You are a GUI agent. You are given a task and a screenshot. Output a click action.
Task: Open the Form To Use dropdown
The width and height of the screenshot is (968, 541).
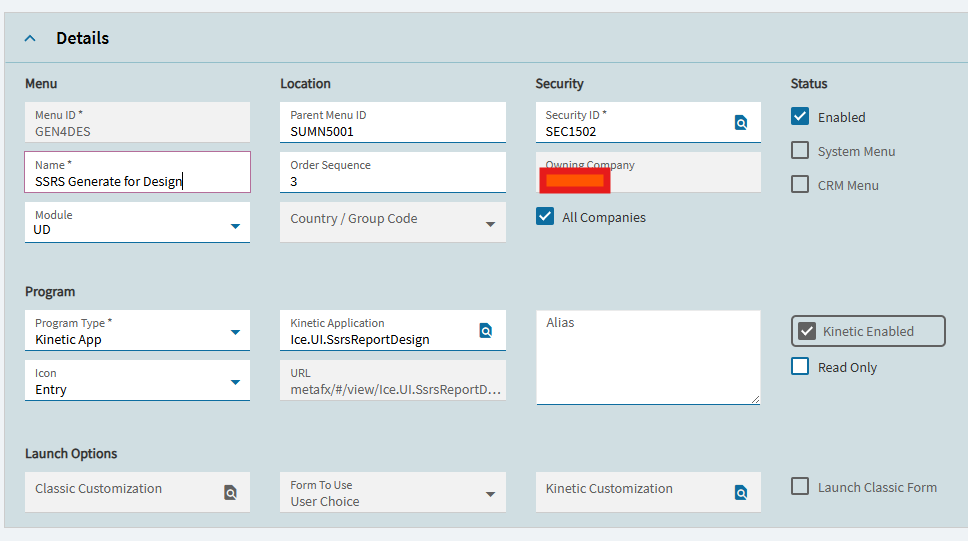pos(490,494)
